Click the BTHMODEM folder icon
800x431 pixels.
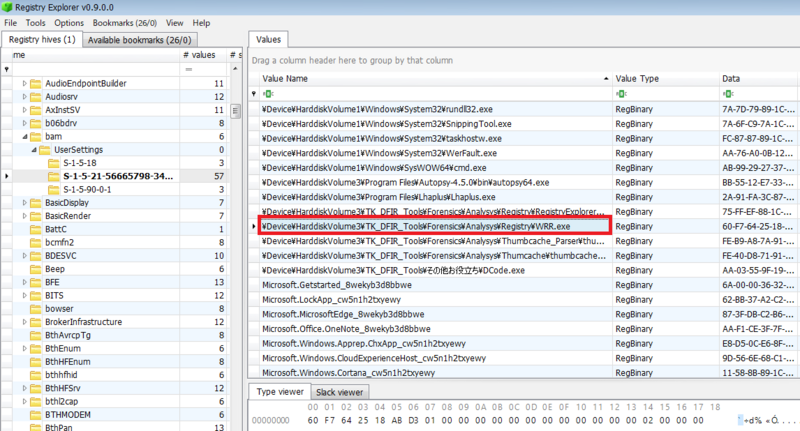click(36, 415)
